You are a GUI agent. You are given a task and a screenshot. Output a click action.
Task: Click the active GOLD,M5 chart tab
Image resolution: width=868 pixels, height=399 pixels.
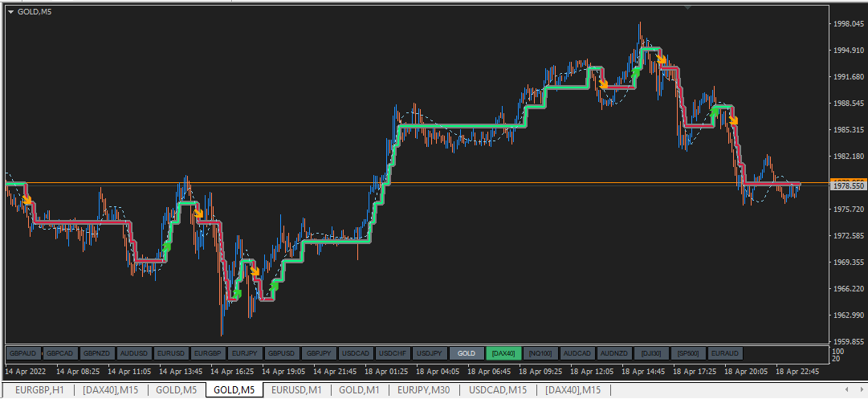pos(234,390)
